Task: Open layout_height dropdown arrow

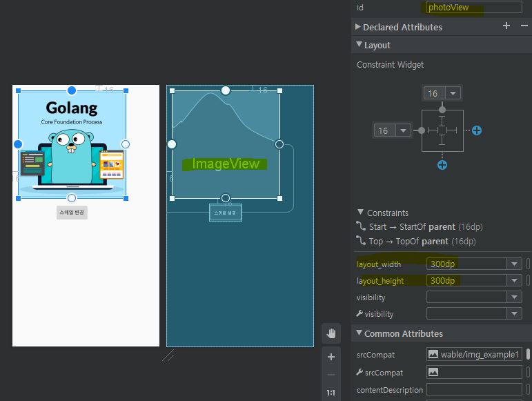Action: pyautogui.click(x=514, y=280)
